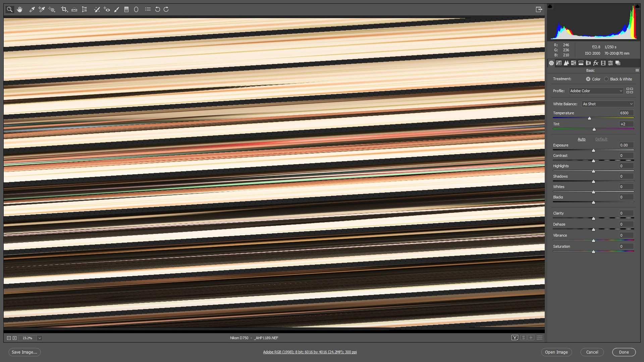Screen dimensions: 644x362
Task: Click the Temperature value field
Action: [x=626, y=113]
